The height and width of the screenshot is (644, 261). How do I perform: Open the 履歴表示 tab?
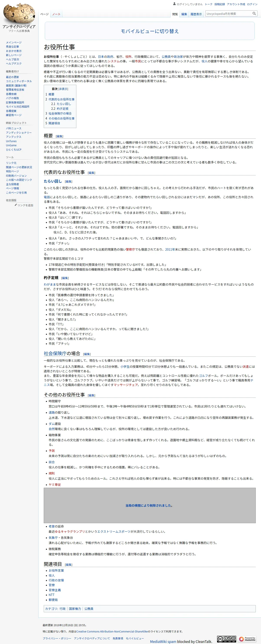tap(196, 14)
